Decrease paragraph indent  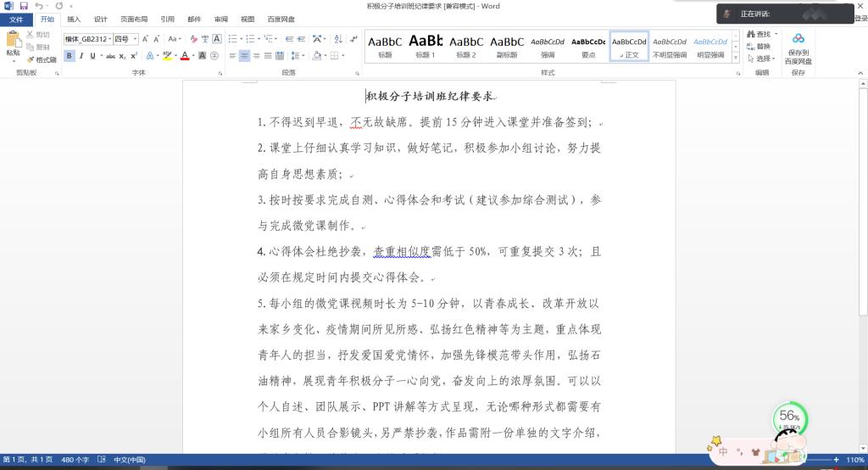tap(289, 39)
